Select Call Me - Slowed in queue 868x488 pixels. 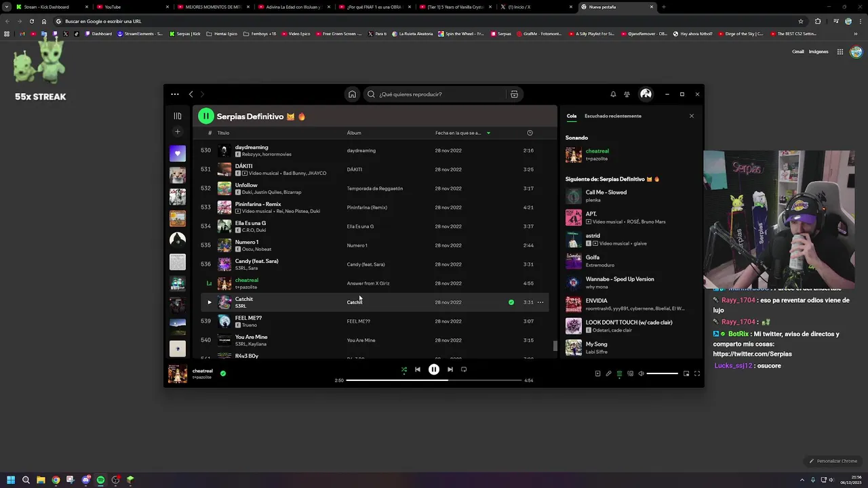(x=630, y=196)
